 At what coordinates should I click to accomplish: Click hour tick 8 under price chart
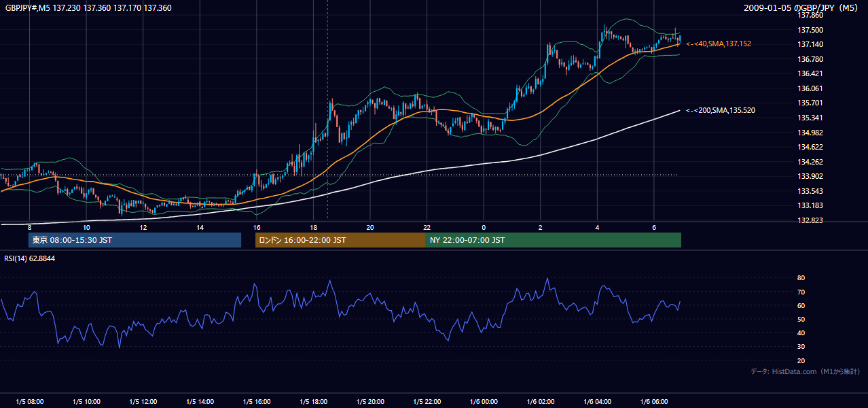click(29, 227)
